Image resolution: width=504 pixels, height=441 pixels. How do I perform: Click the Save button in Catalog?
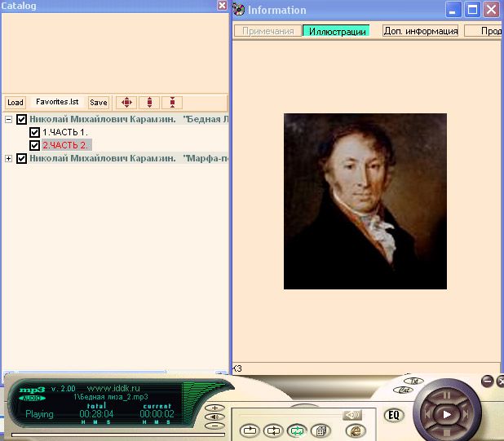[x=98, y=103]
